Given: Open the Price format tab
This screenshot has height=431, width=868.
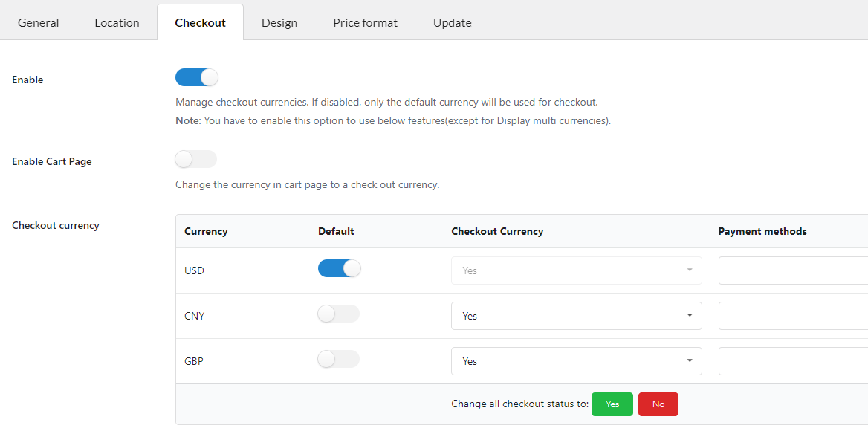Looking at the screenshot, I should point(365,22).
